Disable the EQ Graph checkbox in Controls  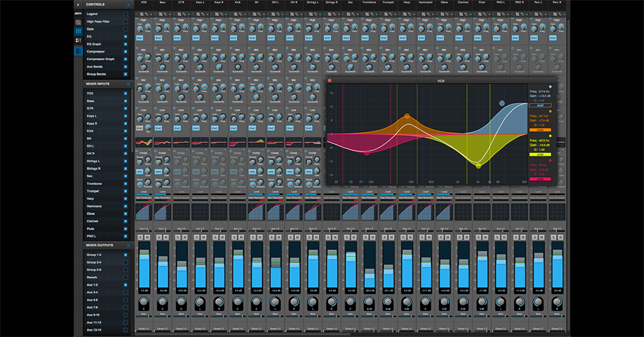[x=127, y=43]
